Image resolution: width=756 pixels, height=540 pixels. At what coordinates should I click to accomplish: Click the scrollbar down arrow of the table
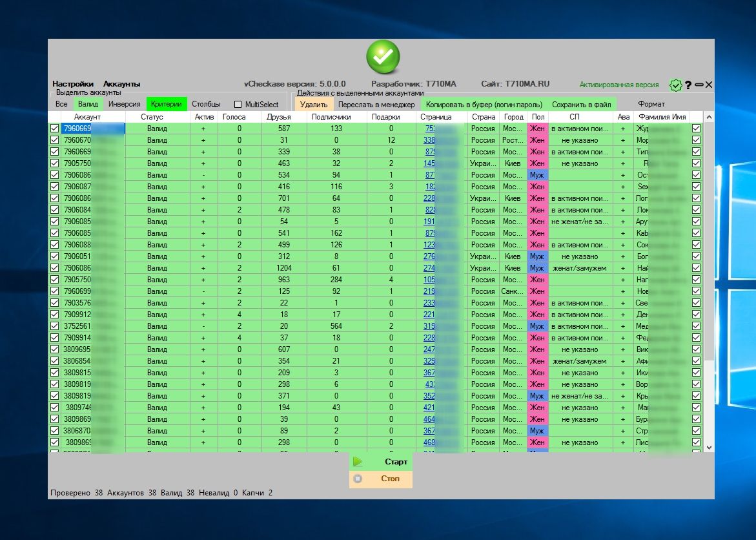[708, 447]
